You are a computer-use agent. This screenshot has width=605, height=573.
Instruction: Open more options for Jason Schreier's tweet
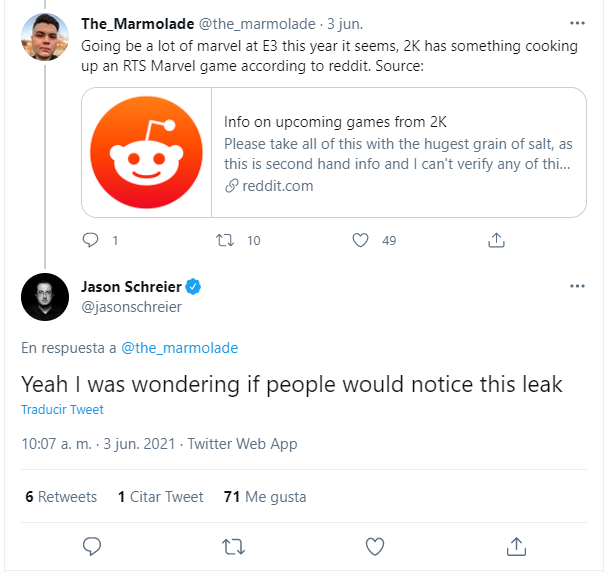point(577,286)
